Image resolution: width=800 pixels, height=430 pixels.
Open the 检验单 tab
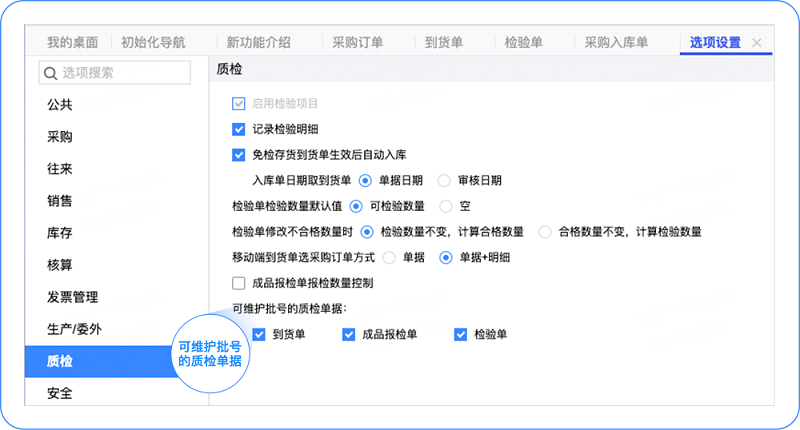[x=523, y=42]
